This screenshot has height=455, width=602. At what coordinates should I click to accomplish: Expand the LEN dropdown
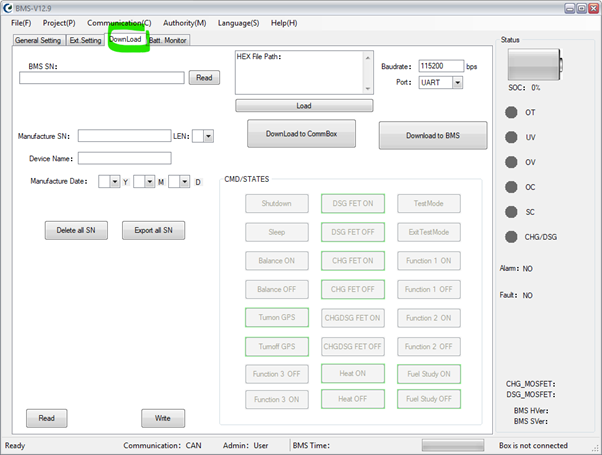point(208,136)
